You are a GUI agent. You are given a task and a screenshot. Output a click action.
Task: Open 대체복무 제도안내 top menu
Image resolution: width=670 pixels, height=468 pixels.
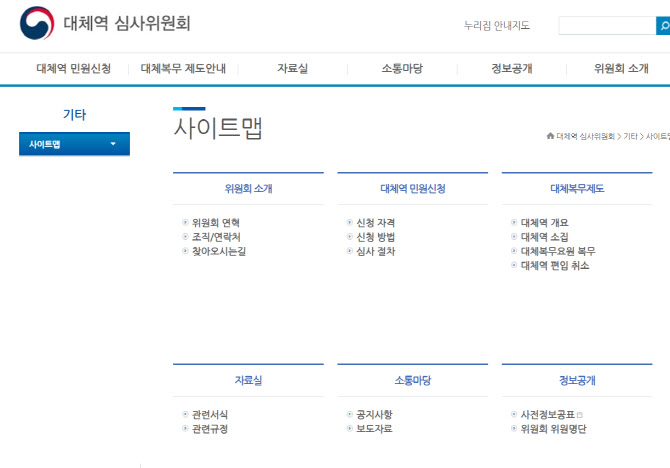183,68
